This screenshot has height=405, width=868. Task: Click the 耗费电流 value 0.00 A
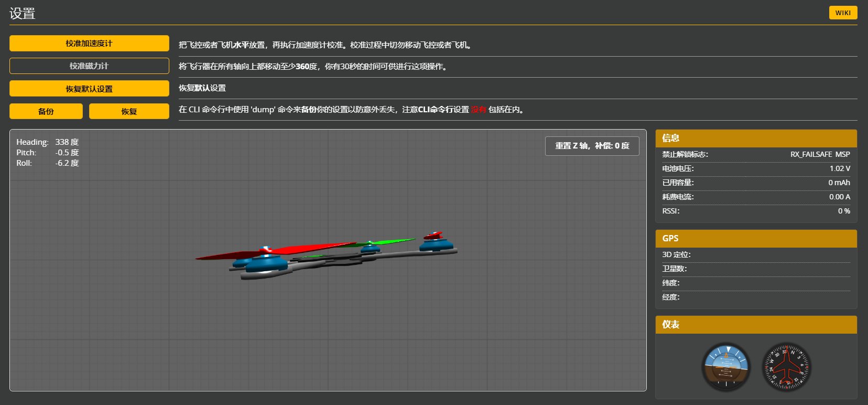click(840, 197)
